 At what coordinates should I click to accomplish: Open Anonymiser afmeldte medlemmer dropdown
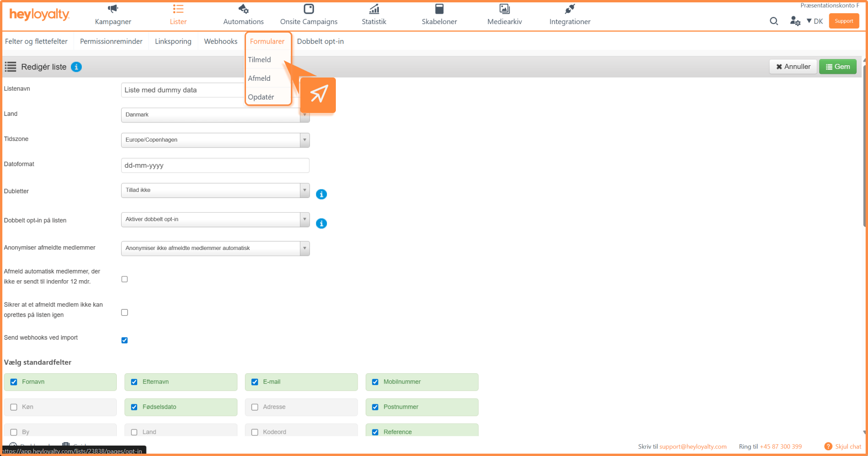215,249
